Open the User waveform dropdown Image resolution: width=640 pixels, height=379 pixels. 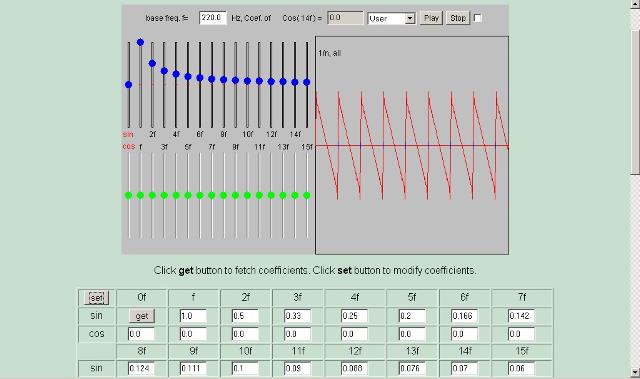point(391,18)
